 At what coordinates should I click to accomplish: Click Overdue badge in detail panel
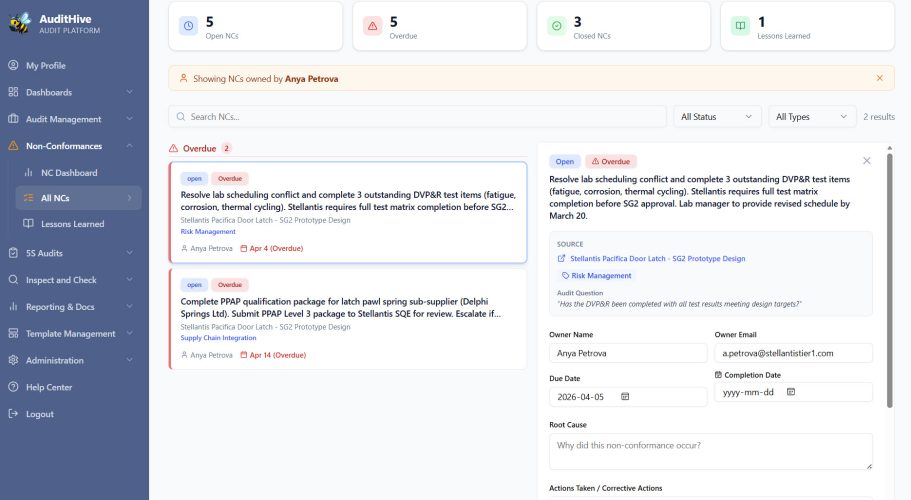[611, 161]
